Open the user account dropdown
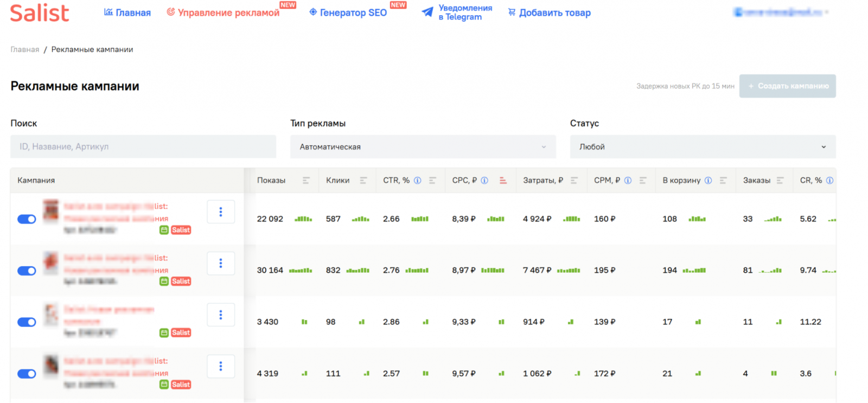 click(x=781, y=12)
